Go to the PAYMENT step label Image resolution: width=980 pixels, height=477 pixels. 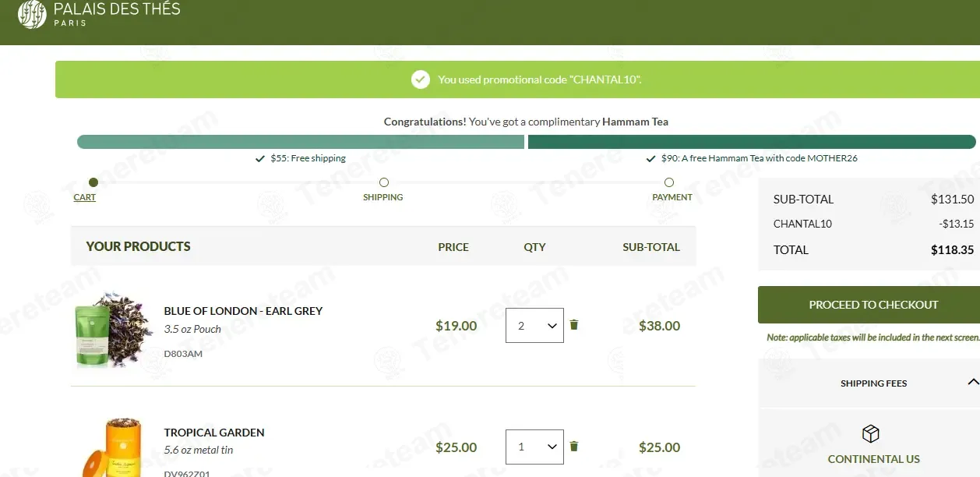(672, 197)
